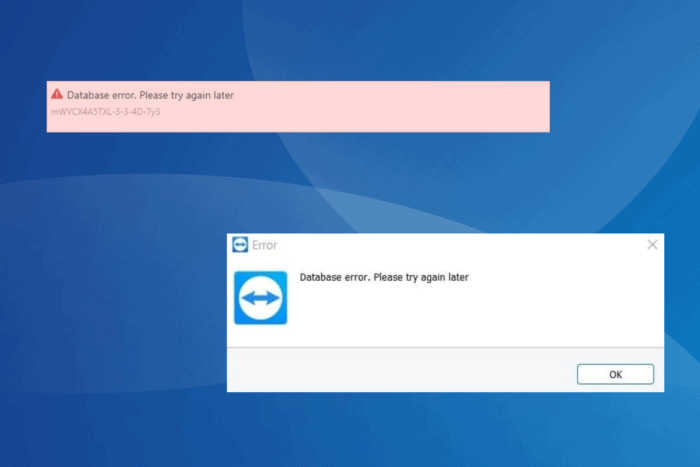The width and height of the screenshot is (700, 467).
Task: Click the small TeamViewer icon in the dialog title bar
Action: pos(240,245)
